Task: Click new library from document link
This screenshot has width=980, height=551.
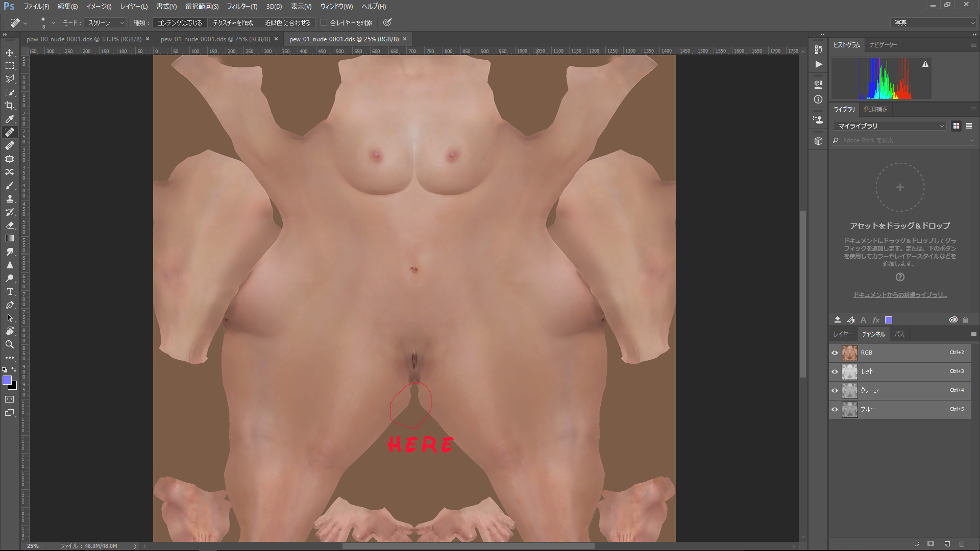Action: (900, 295)
